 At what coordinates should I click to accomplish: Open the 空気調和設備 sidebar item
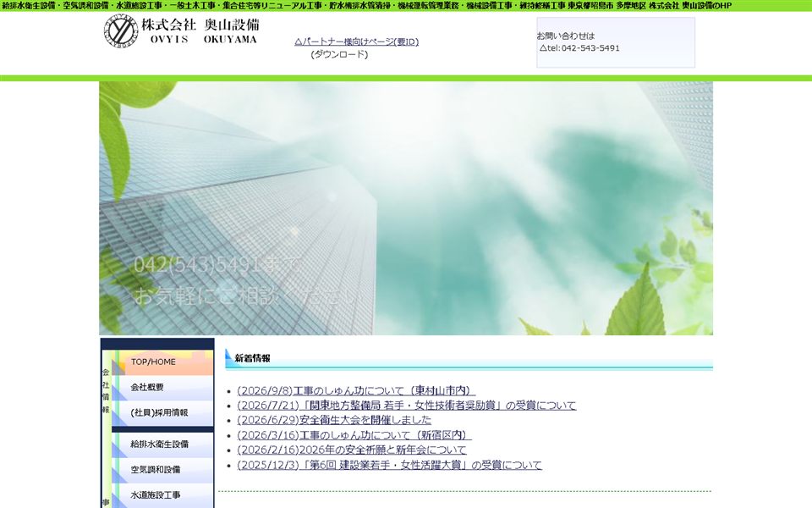[162, 470]
